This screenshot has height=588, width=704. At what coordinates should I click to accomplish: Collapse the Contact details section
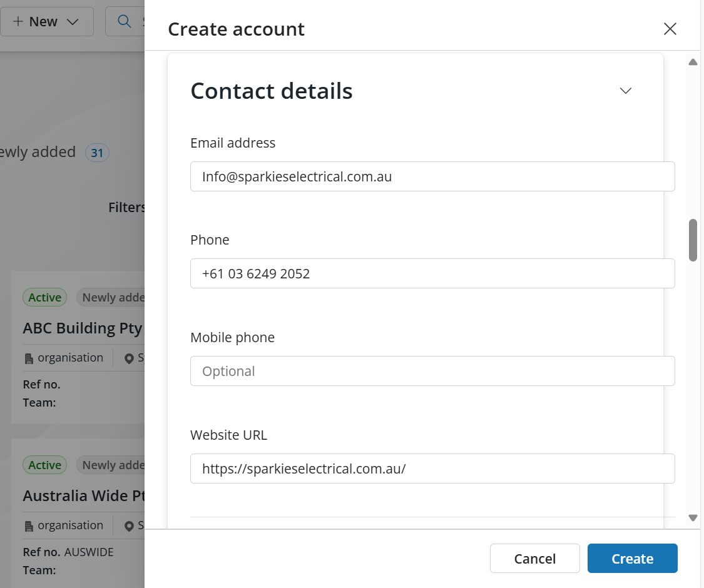click(625, 91)
